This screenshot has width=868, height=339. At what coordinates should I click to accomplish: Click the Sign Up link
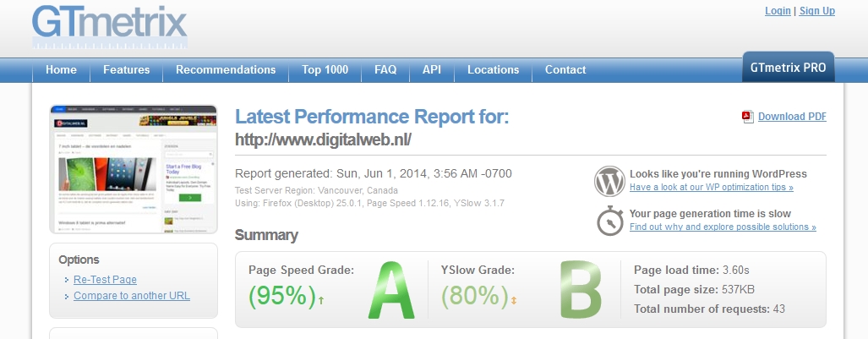(817, 11)
